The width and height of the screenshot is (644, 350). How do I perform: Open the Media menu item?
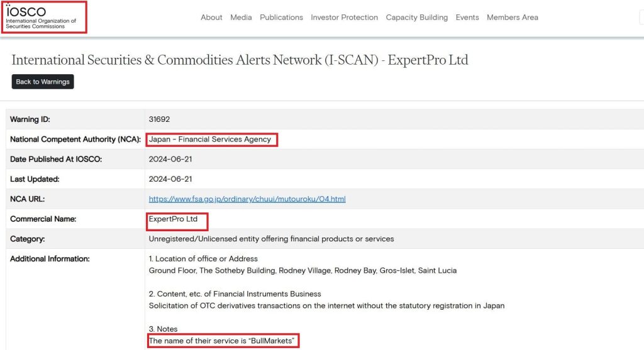[241, 18]
